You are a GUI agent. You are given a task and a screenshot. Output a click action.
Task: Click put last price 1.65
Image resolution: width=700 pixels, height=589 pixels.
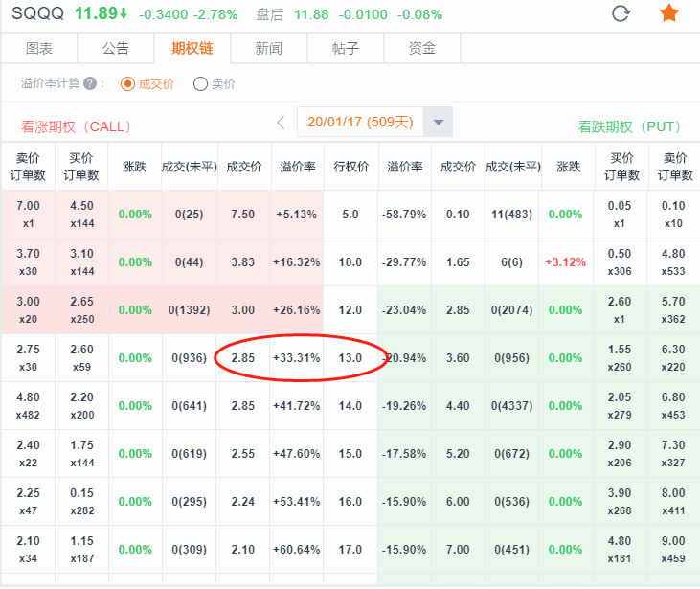458,262
